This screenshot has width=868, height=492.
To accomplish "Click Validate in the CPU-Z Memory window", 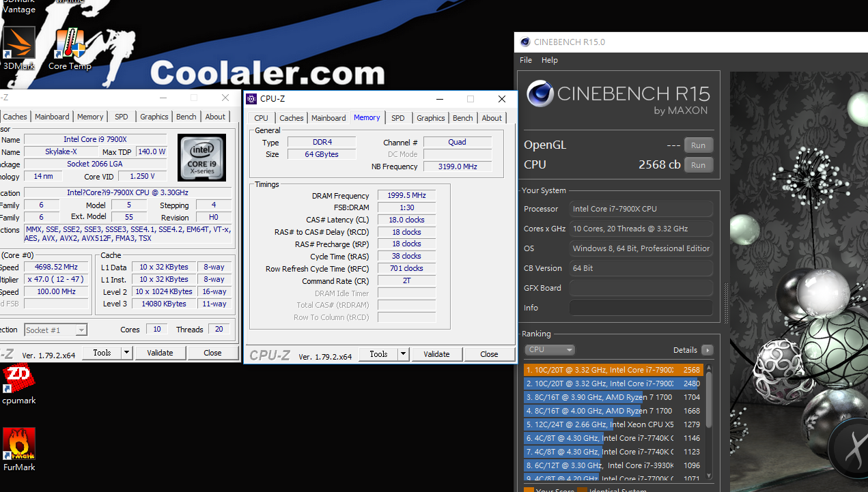I will click(436, 354).
